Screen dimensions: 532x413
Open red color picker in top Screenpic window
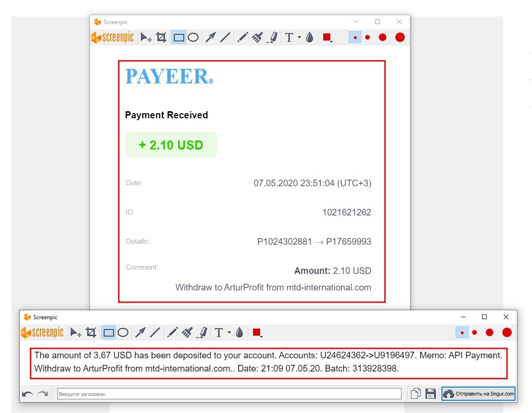coord(327,37)
